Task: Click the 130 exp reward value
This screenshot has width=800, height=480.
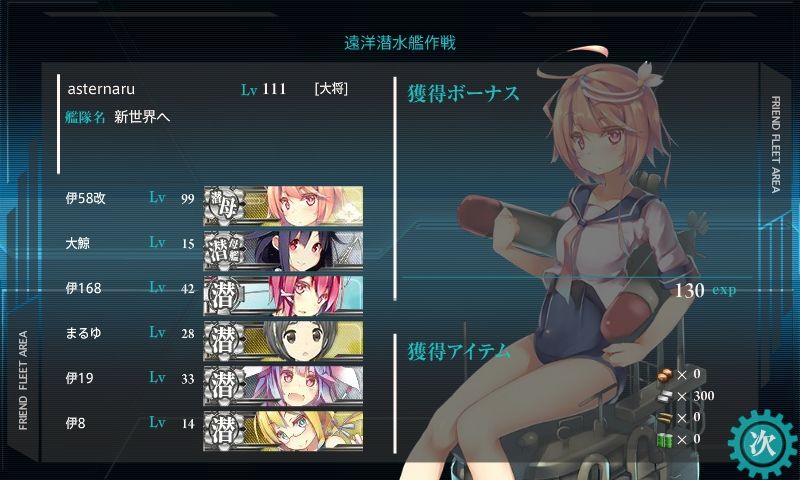Action: click(x=706, y=290)
